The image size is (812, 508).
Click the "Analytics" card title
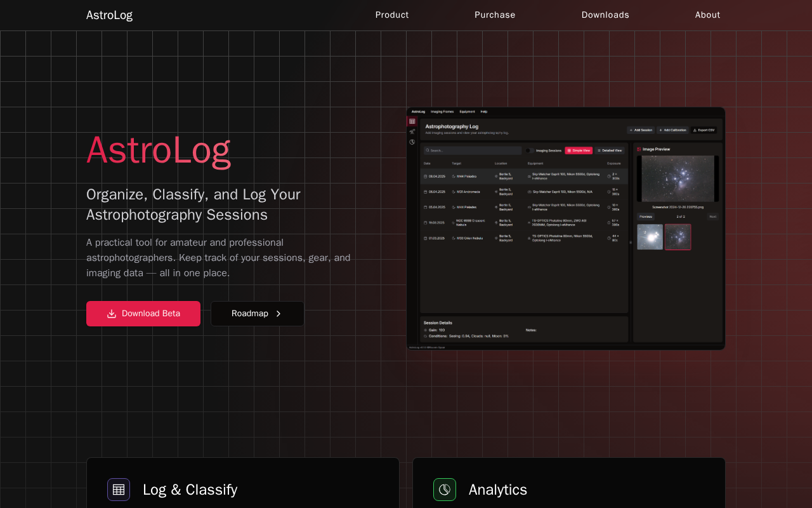[x=498, y=490]
